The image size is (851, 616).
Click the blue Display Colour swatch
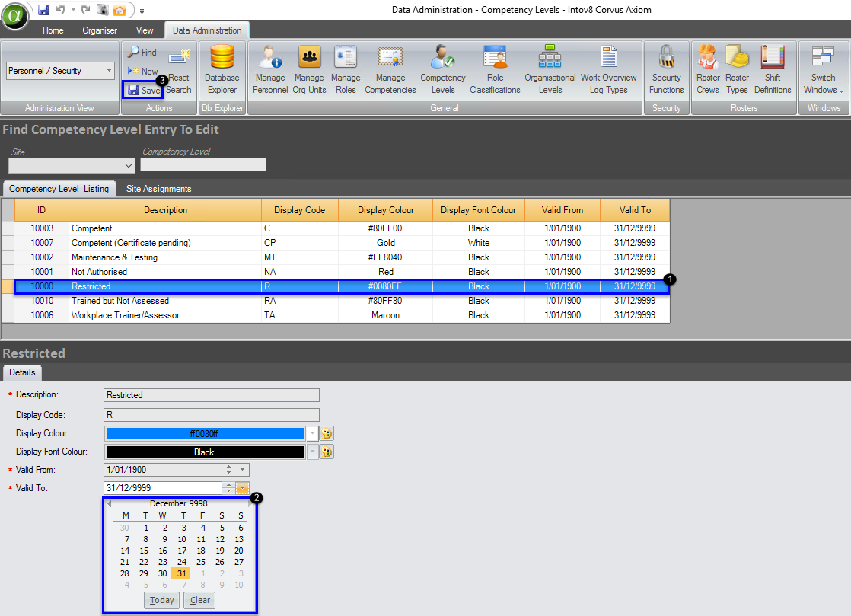tap(204, 434)
